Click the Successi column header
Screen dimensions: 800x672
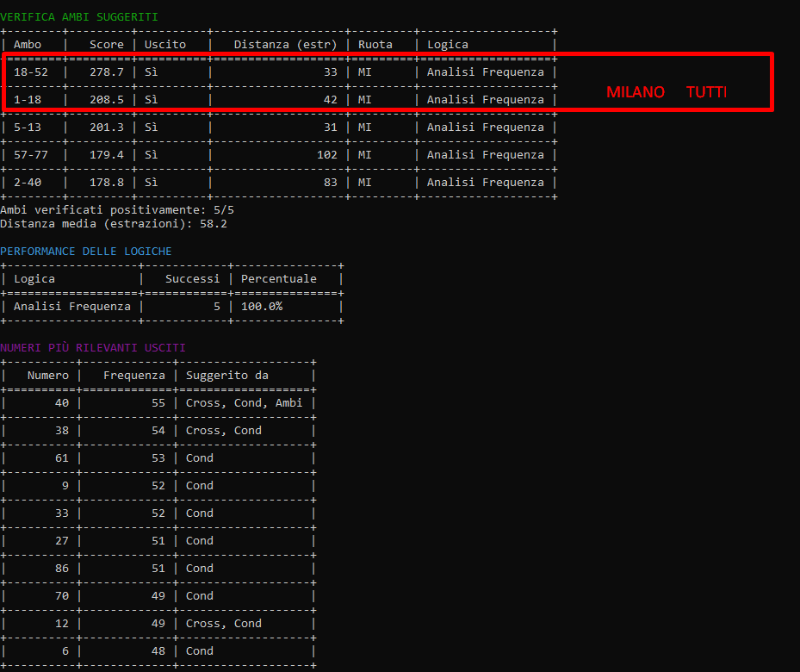[193, 278]
